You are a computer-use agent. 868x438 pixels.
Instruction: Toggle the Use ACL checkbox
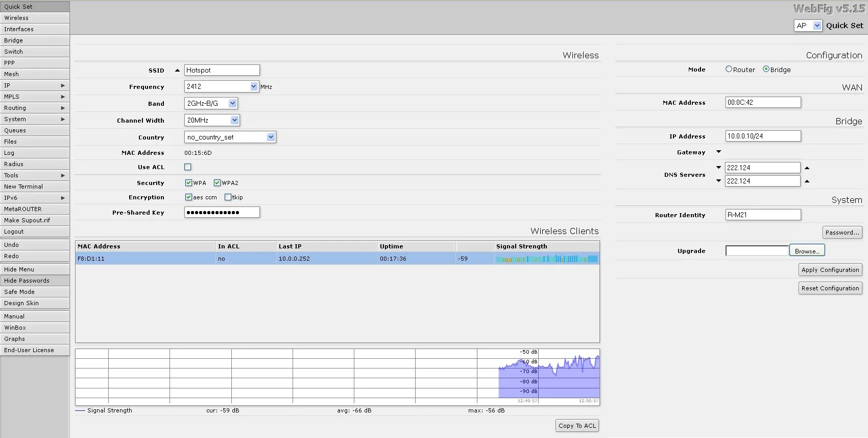[x=188, y=167]
